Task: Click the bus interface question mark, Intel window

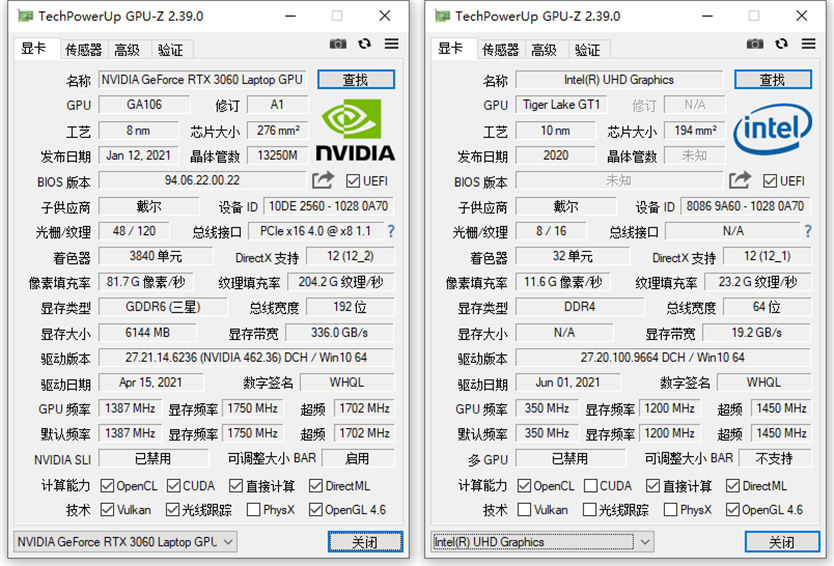Action: (808, 231)
